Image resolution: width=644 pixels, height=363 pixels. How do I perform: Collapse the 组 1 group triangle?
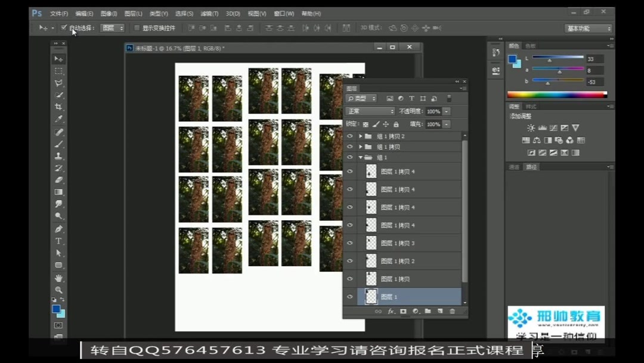(x=360, y=157)
